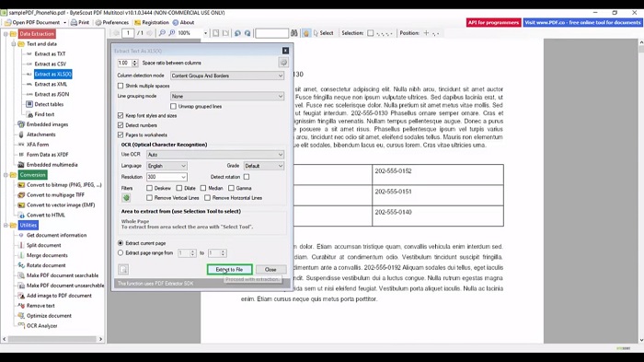Open Registration in the menu bar
The width and height of the screenshot is (644, 362).
(152, 23)
